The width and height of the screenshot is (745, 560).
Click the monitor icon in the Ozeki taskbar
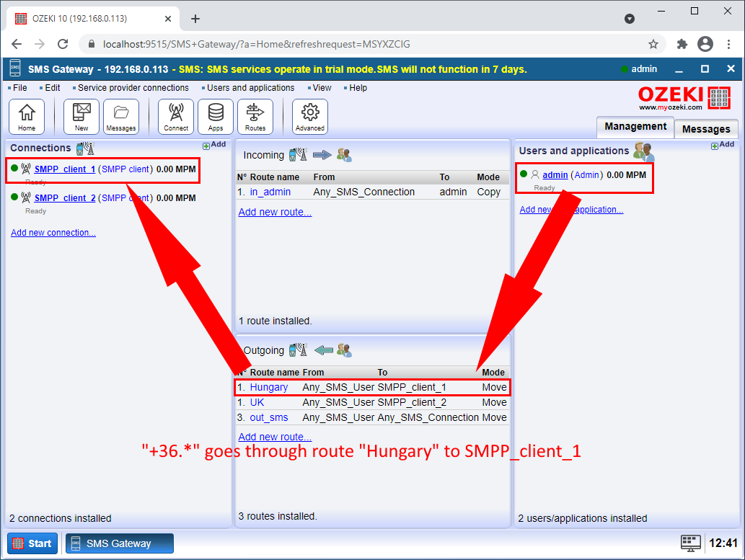point(690,543)
